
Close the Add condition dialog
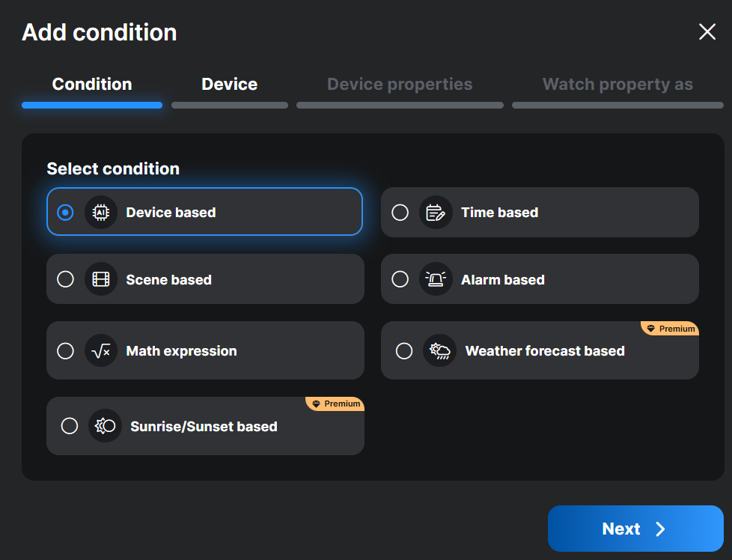tap(707, 31)
